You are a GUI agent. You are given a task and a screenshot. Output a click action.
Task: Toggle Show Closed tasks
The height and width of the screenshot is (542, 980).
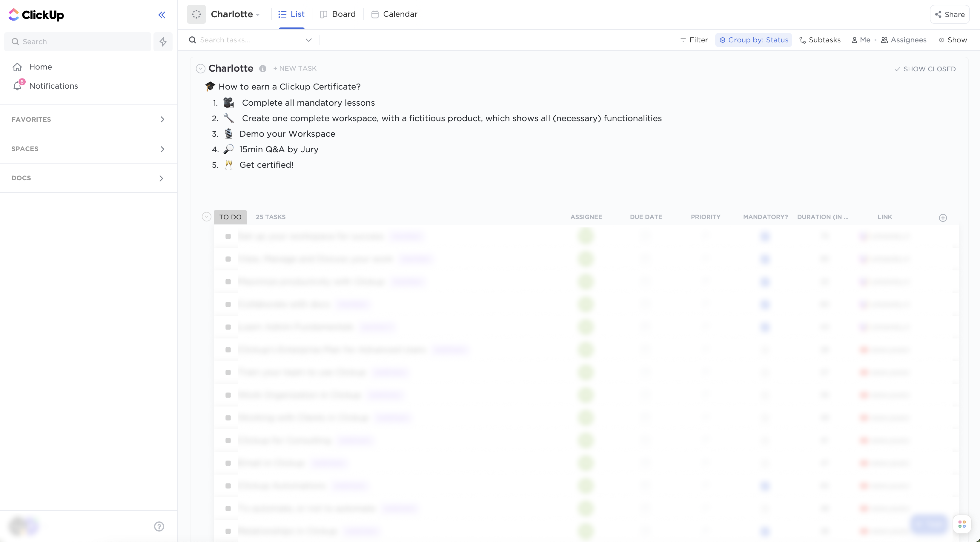(x=925, y=69)
